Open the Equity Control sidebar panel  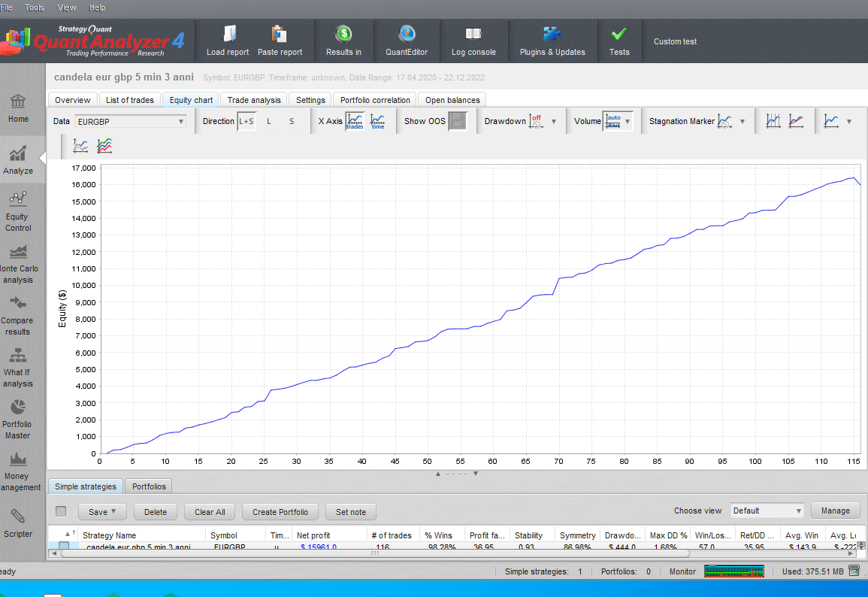[18, 199]
